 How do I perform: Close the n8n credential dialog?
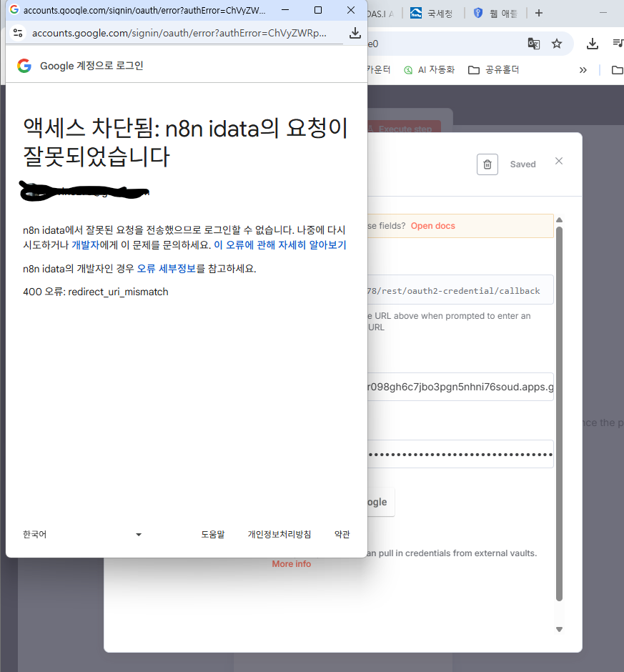559,161
